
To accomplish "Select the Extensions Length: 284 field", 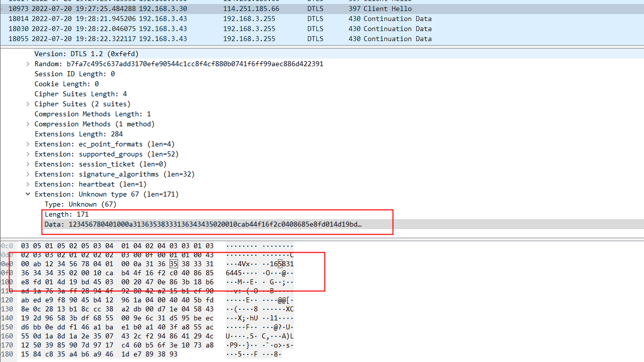I will tap(78, 134).
